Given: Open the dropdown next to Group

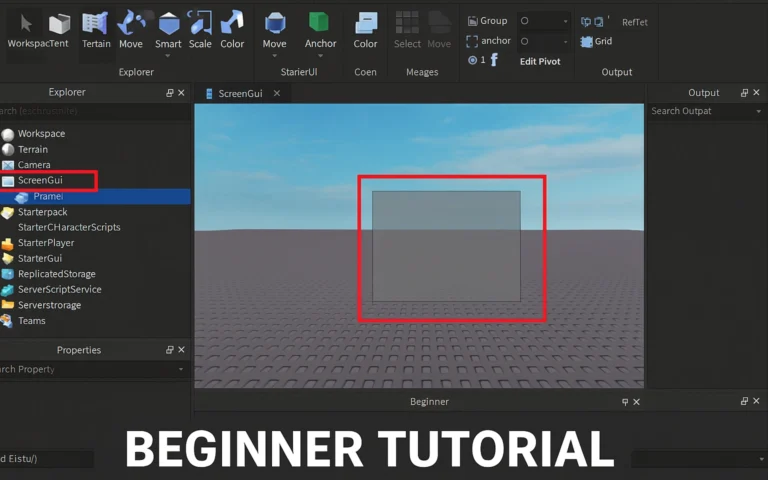Looking at the screenshot, I should point(565,21).
